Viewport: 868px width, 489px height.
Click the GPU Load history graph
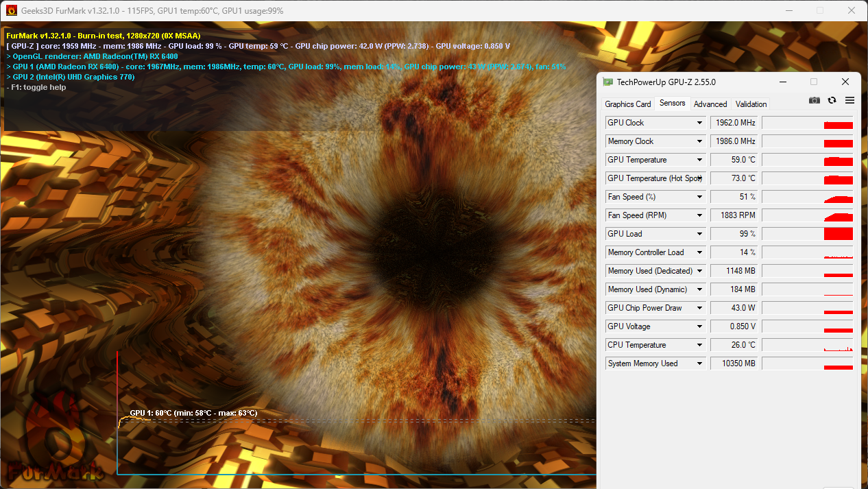point(808,234)
